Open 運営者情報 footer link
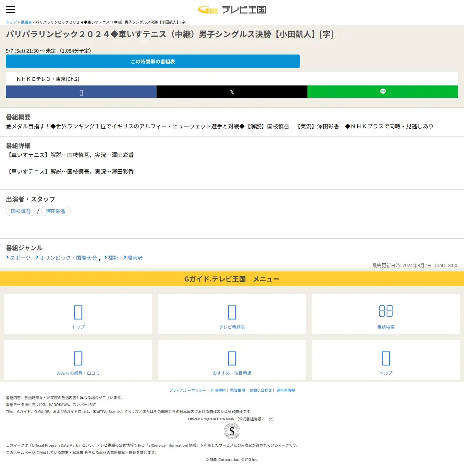Screen dimensions: 464x476 click(x=285, y=391)
